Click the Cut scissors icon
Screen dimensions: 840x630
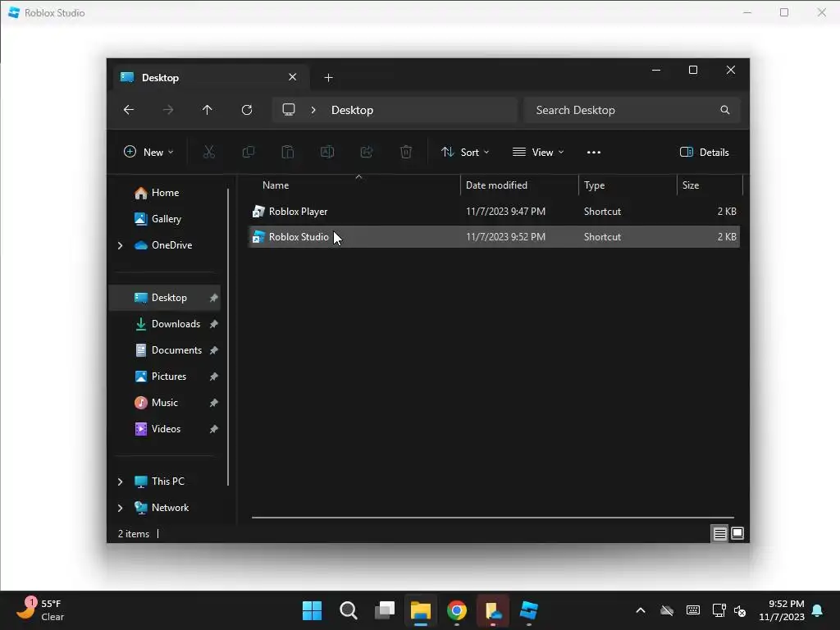[x=209, y=152]
